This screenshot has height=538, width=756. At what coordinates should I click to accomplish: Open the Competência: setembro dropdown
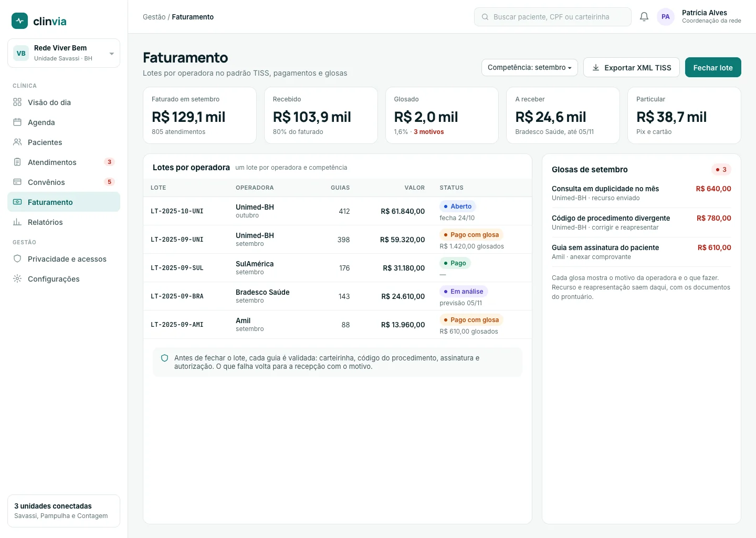click(530, 68)
